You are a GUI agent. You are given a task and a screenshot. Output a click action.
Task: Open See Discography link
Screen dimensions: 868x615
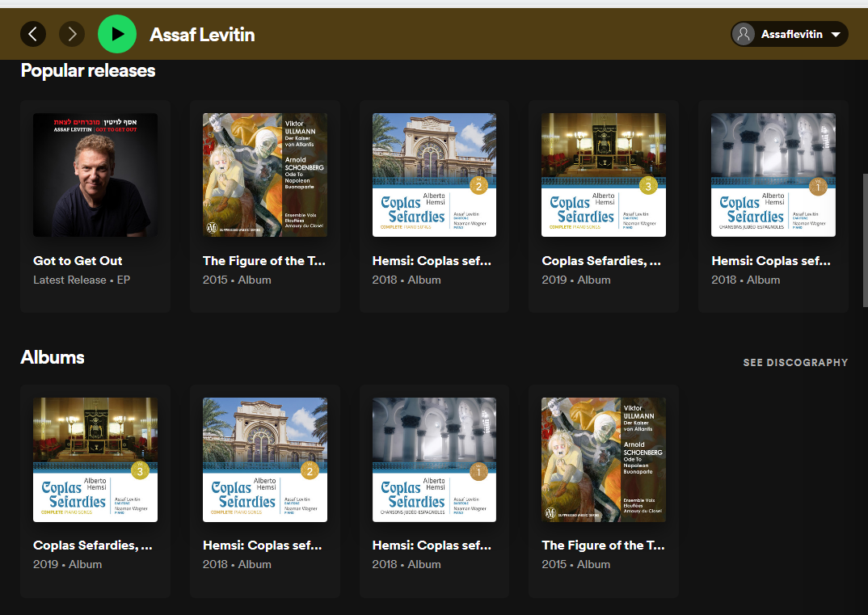(x=795, y=363)
